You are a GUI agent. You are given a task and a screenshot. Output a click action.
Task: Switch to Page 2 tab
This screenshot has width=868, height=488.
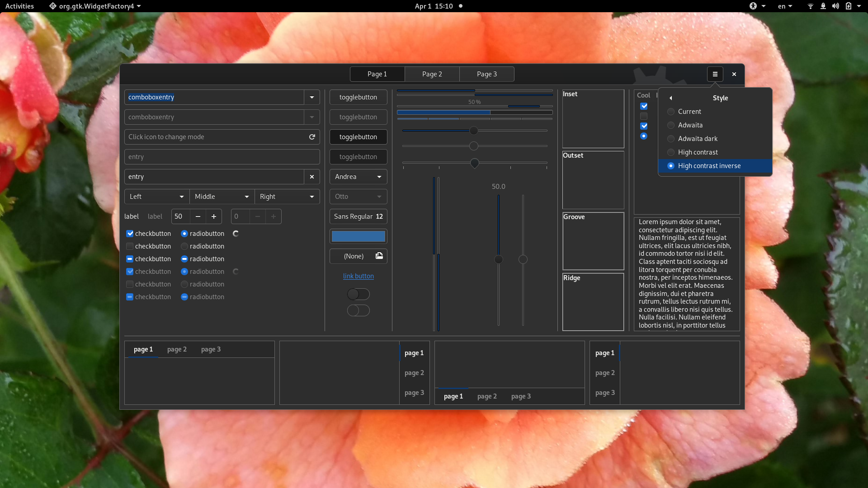(432, 73)
